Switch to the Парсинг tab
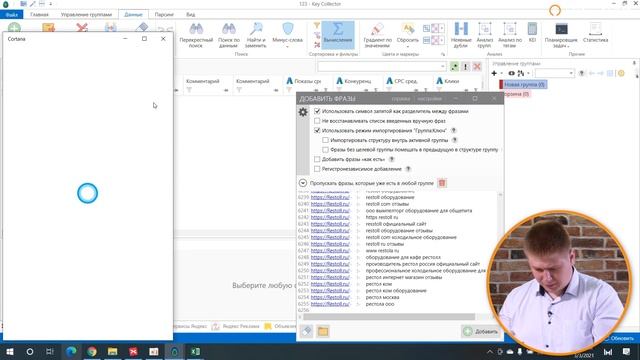640x360 pixels. [164, 15]
